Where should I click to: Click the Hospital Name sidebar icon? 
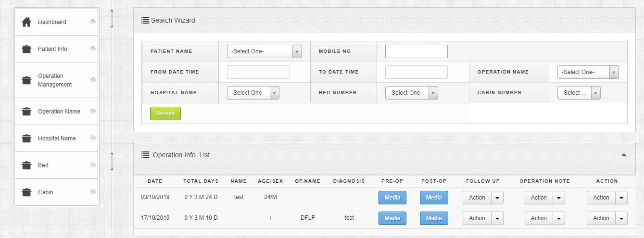(x=27, y=138)
